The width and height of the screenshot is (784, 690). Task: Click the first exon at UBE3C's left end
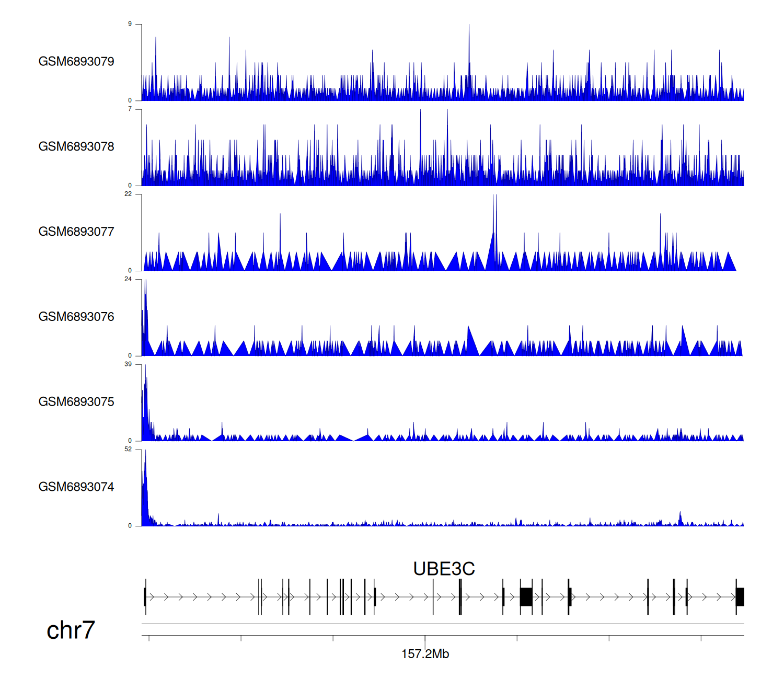coord(145,597)
